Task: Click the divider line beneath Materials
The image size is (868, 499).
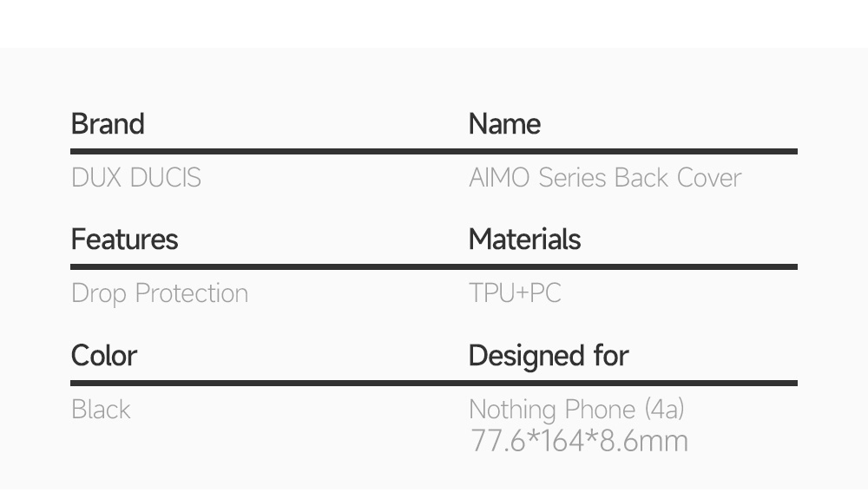Action: tap(633, 267)
